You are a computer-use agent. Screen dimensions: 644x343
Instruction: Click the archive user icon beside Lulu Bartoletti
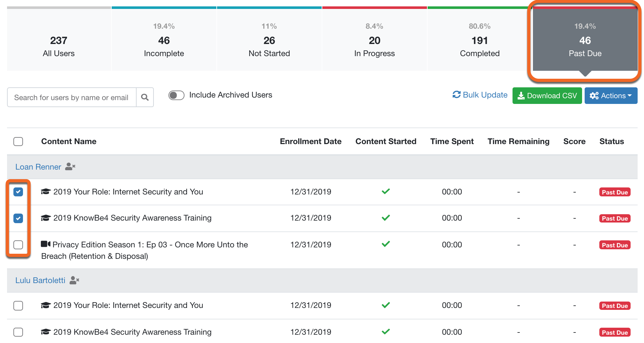(74, 280)
